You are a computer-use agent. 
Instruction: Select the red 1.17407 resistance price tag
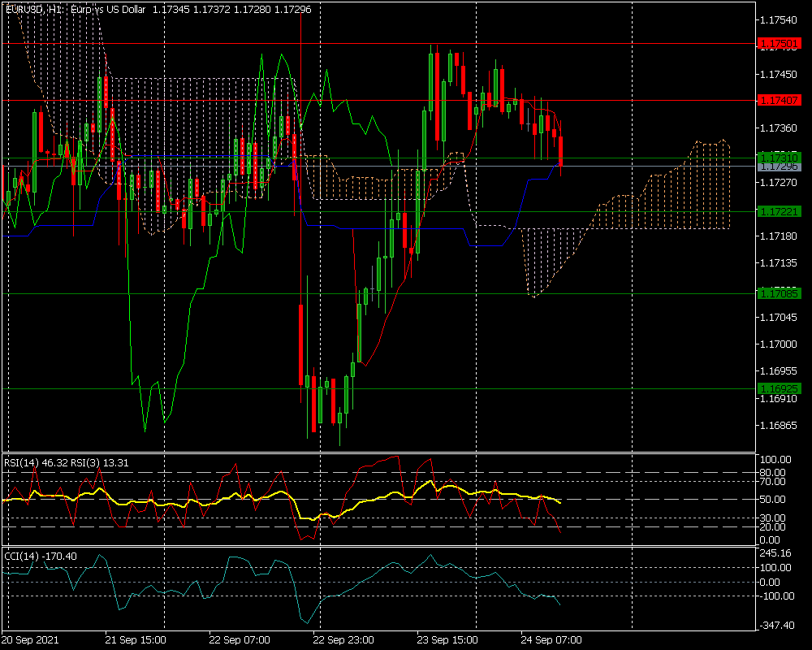click(x=779, y=100)
